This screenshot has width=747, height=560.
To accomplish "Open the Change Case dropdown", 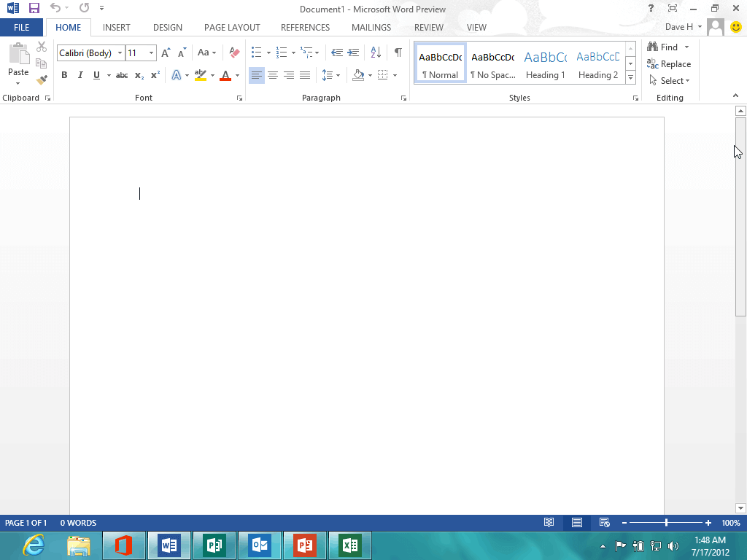I will click(206, 52).
